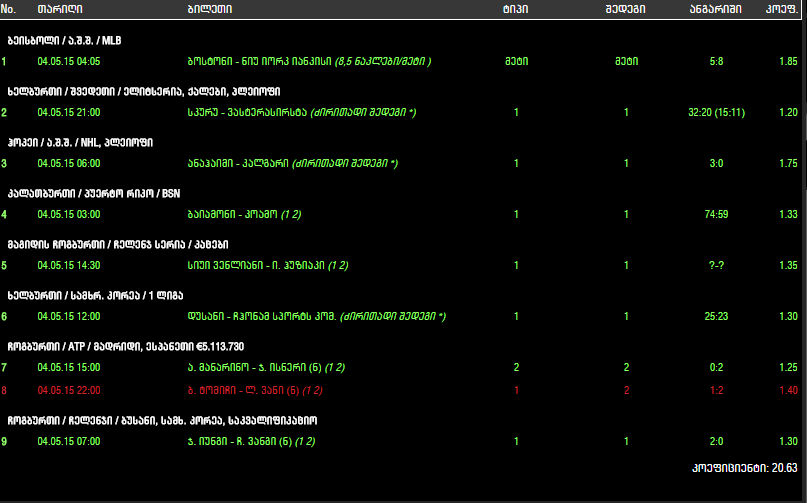
Task: Click the red odds value '1.40'
Action: pyautogui.click(x=788, y=390)
